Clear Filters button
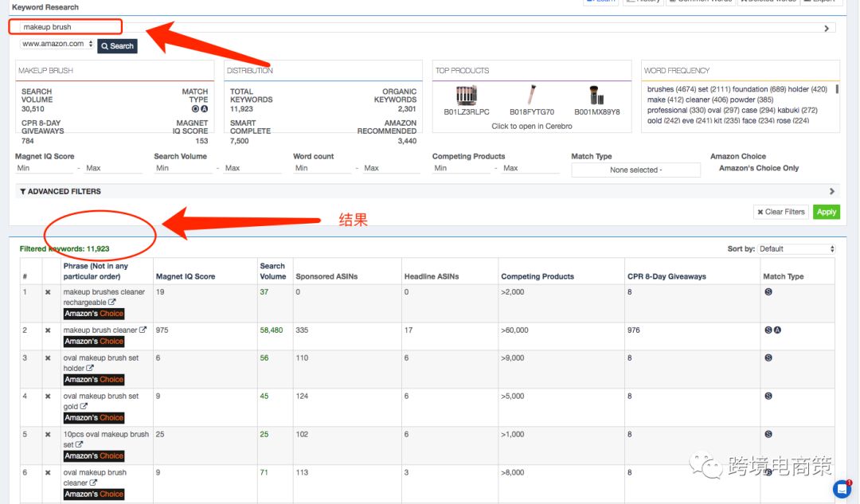 coord(781,212)
